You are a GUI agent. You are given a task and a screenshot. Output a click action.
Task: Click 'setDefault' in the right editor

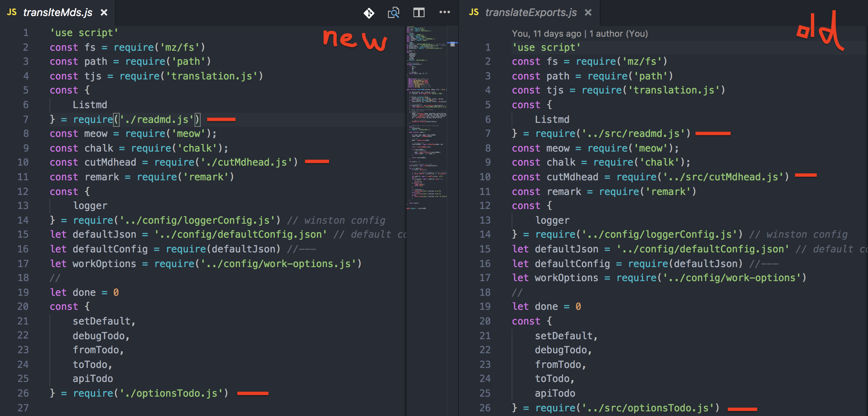tap(564, 336)
